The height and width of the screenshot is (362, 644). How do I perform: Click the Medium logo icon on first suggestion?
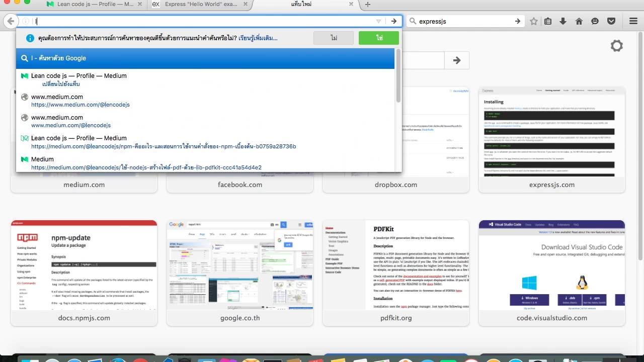[x=25, y=76]
